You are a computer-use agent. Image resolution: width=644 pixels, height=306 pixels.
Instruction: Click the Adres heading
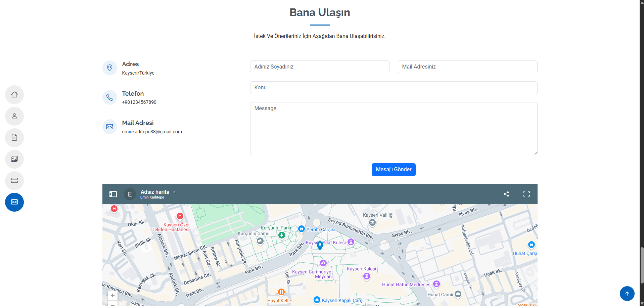coord(131,64)
